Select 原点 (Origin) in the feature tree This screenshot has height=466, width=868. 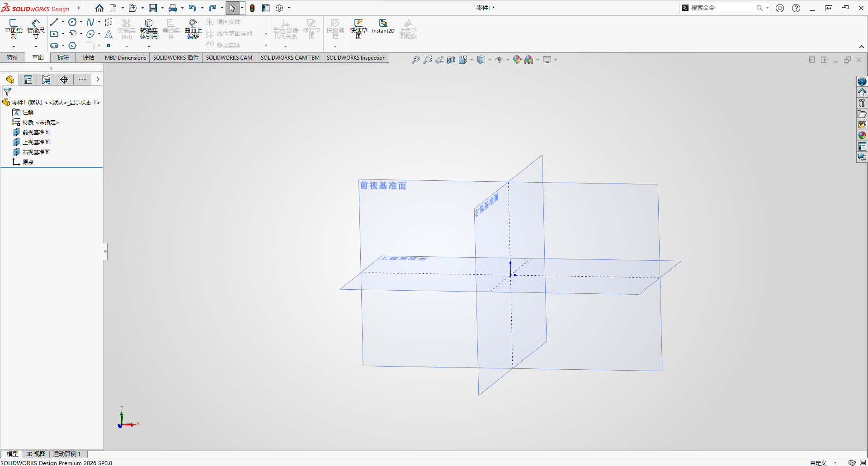click(28, 162)
